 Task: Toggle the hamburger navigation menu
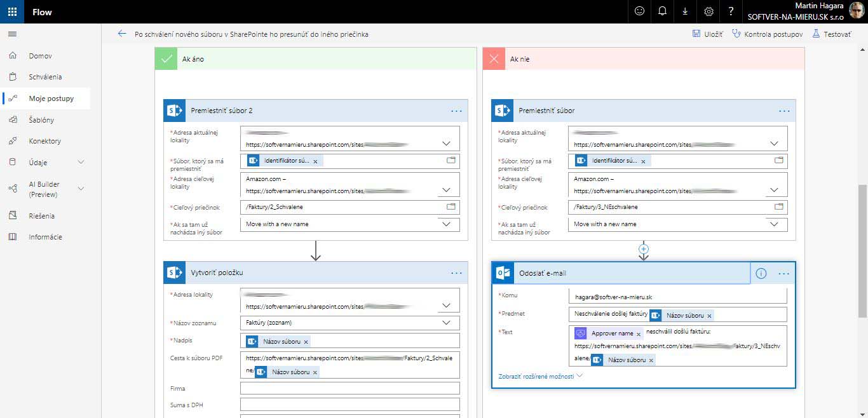click(x=12, y=34)
